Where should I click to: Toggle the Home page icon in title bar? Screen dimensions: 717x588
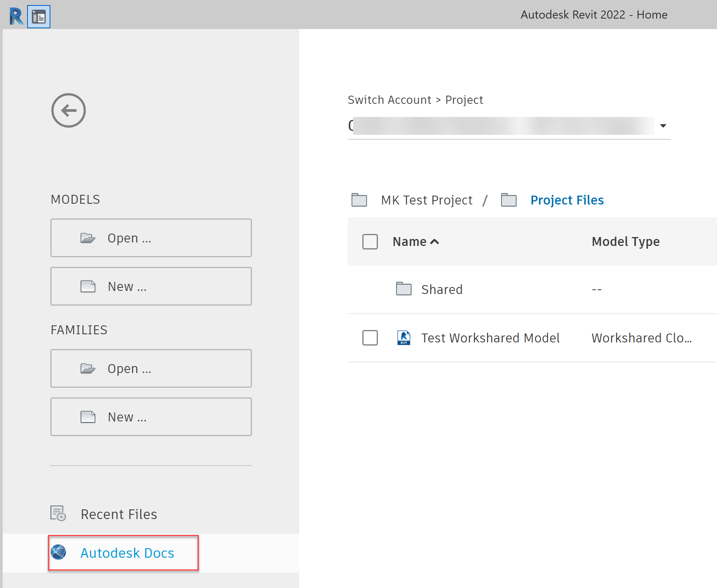point(39,17)
